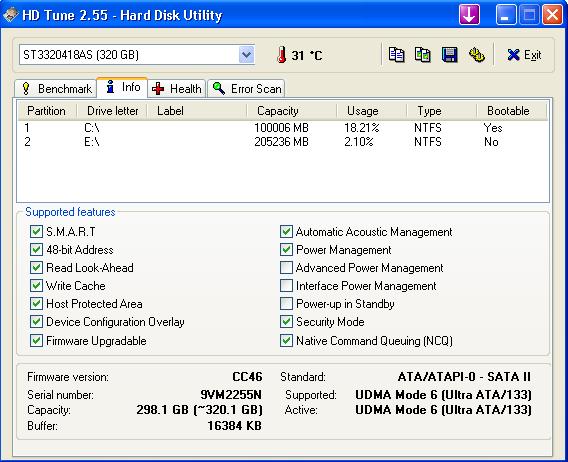This screenshot has height=462, width=568.
Task: Close the HD Tune window
Action: pyautogui.click(x=552, y=15)
